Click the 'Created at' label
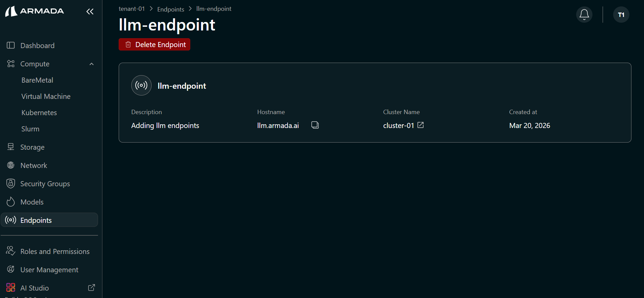The image size is (644, 298). click(x=523, y=112)
